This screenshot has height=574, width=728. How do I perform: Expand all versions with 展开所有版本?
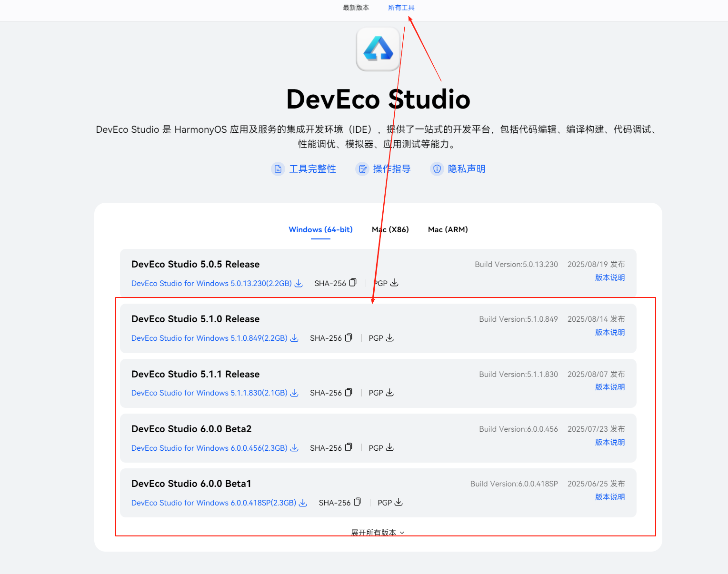[x=378, y=532]
